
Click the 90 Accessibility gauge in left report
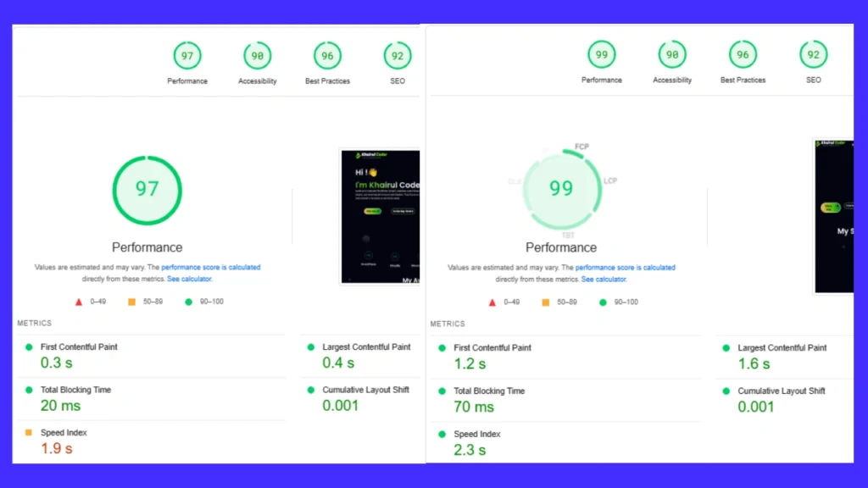[258, 56]
